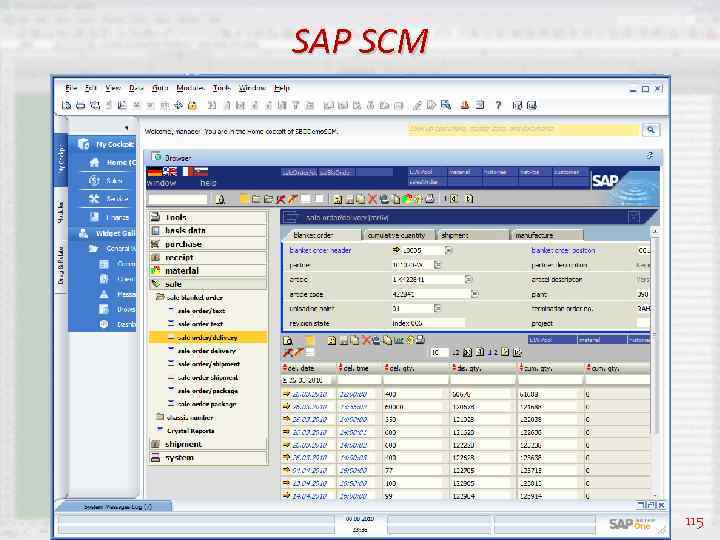
Task: Switch to shipment tab
Action: (472, 235)
